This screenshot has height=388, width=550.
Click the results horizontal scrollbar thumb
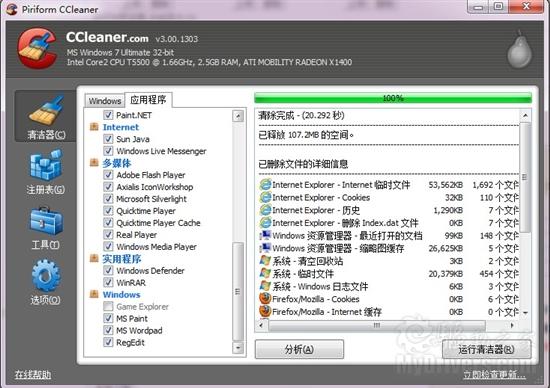pos(377,325)
